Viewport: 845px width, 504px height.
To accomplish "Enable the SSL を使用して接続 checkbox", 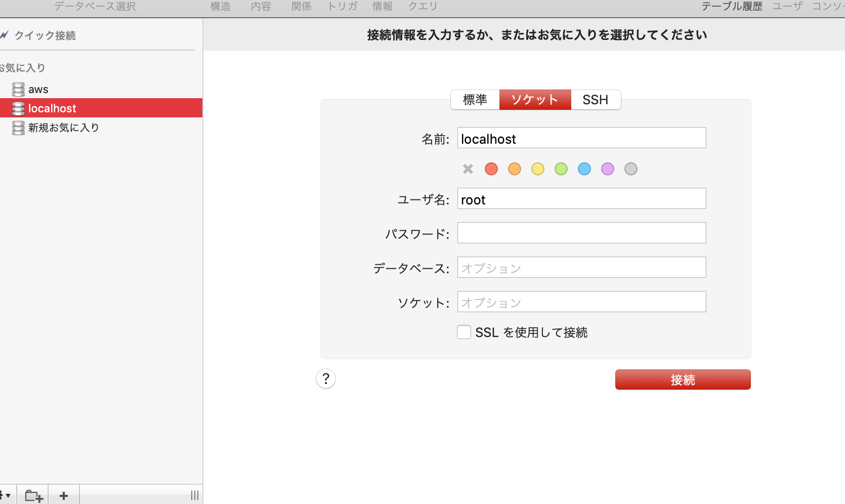I will tap(464, 332).
